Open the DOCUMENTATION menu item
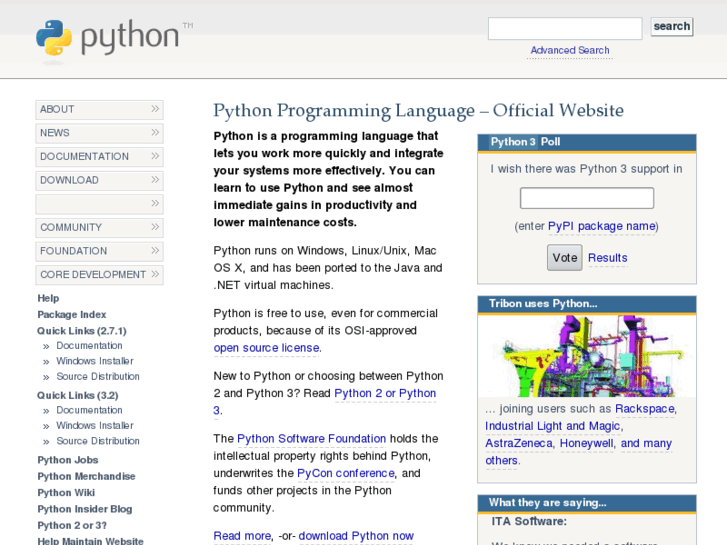727x545 pixels. (99, 157)
